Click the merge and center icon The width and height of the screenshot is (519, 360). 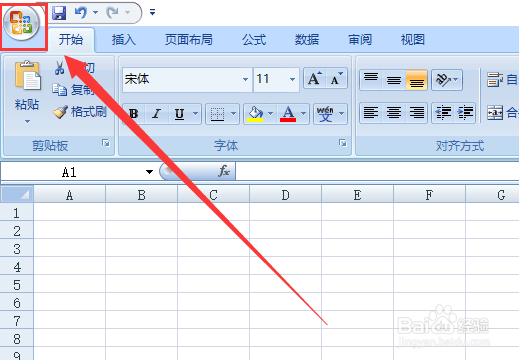click(495, 113)
